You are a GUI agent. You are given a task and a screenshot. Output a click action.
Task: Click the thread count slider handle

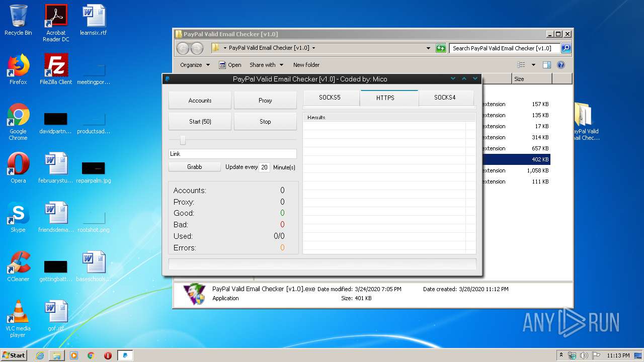tap(183, 140)
